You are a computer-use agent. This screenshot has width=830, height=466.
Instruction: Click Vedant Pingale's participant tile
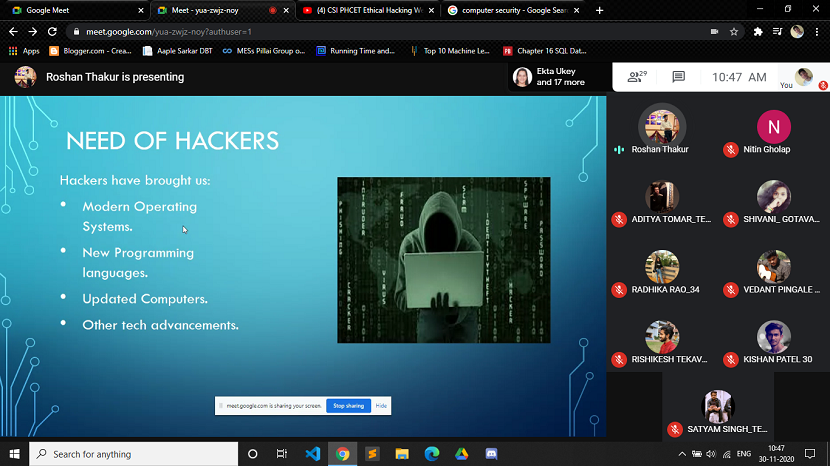773,273
